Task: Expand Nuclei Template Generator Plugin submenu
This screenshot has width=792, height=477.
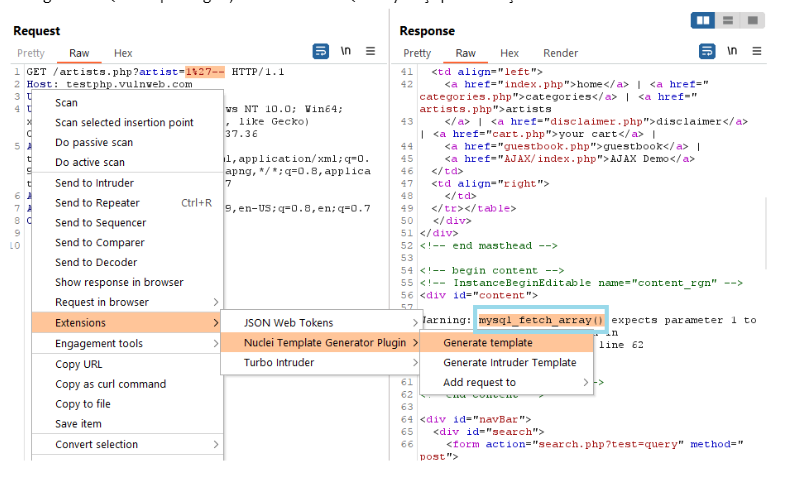Action: (x=320, y=343)
